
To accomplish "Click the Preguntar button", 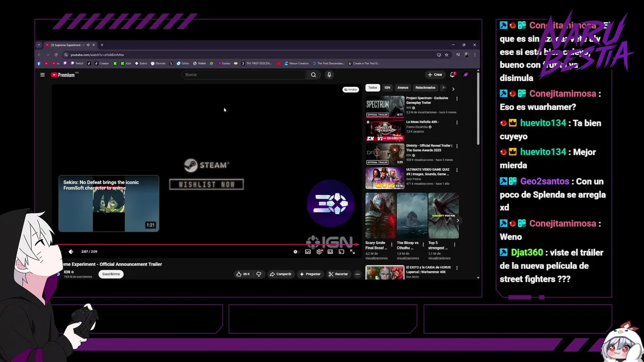I will (x=310, y=274).
